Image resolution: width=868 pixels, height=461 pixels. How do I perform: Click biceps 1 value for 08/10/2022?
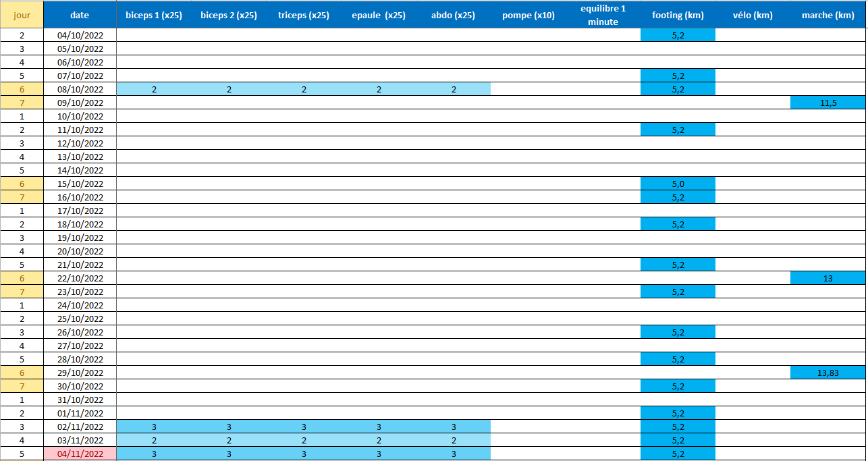[154, 89]
